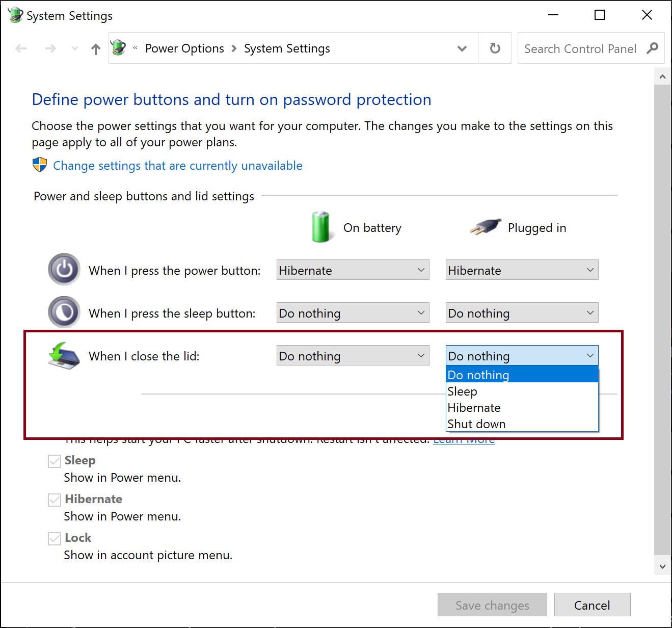Click the search magnifier icon
Image resolution: width=672 pixels, height=628 pixels.
652,48
